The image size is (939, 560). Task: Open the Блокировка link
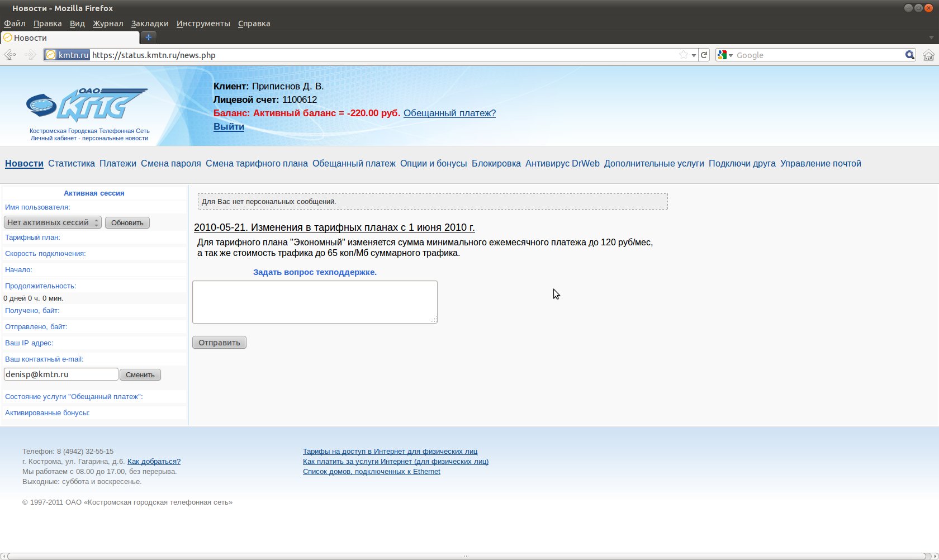tap(496, 164)
